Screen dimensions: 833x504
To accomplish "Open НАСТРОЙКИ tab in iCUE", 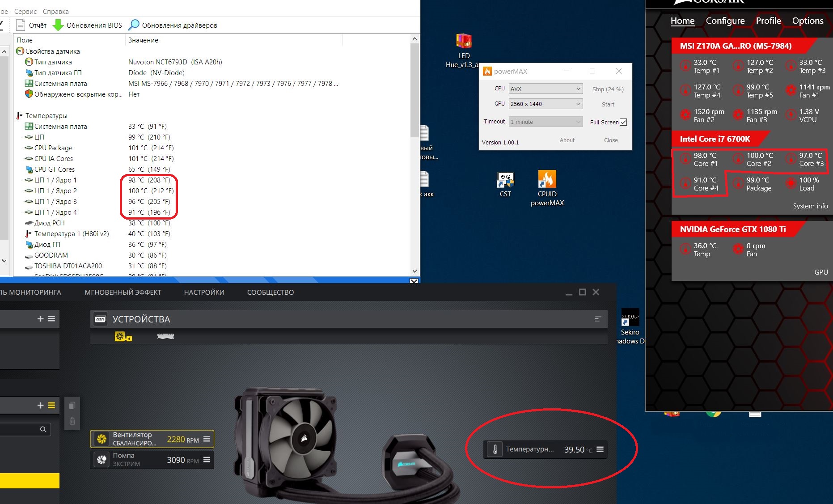I will click(204, 292).
